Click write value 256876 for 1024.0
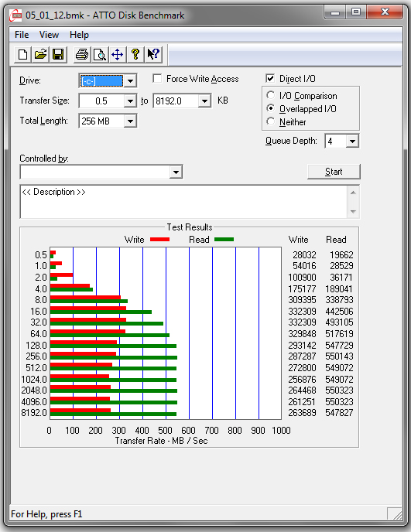This screenshot has height=532, width=411. click(302, 379)
